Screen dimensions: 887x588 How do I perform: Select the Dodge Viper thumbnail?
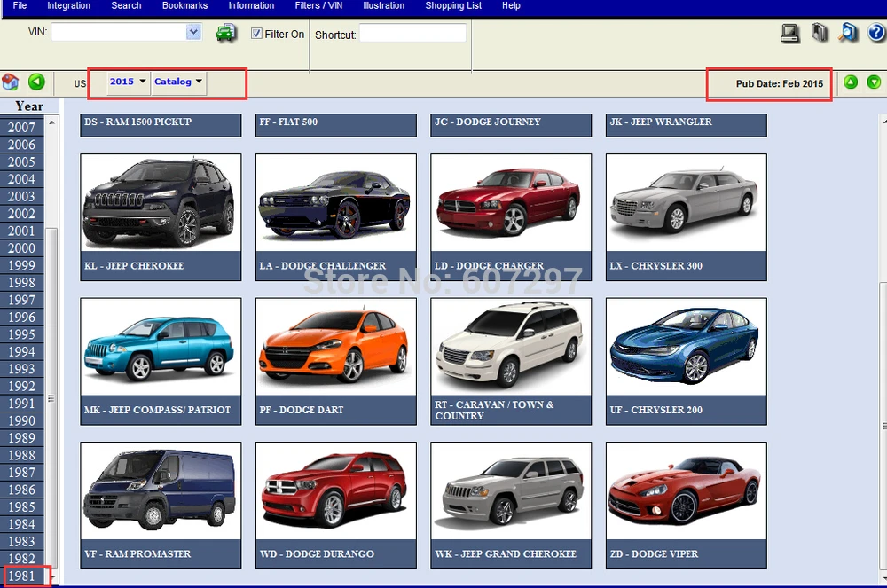[686, 492]
